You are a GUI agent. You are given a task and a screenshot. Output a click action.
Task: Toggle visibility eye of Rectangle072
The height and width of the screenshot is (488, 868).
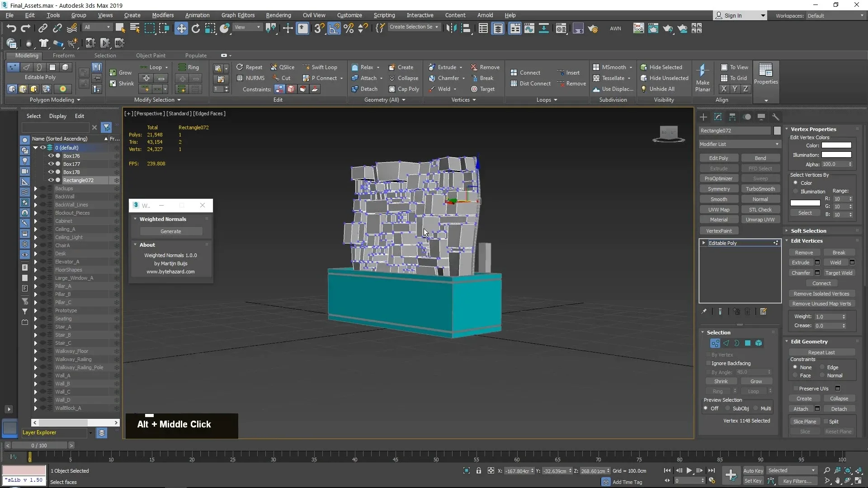[51, 180]
